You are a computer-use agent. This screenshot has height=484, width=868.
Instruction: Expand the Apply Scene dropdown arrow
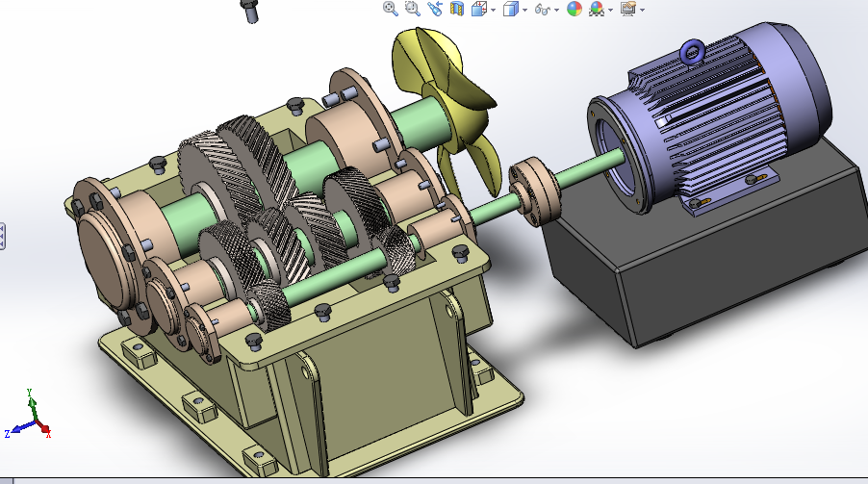(x=611, y=10)
